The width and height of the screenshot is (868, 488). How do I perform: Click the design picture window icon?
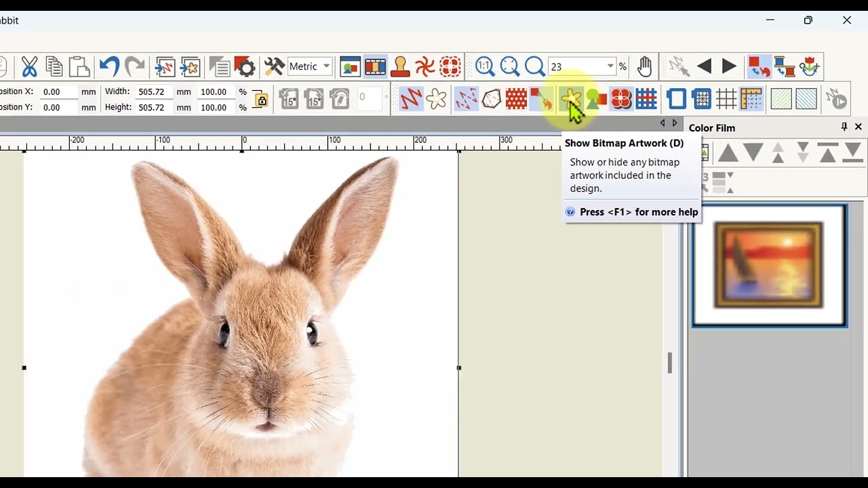(350, 66)
